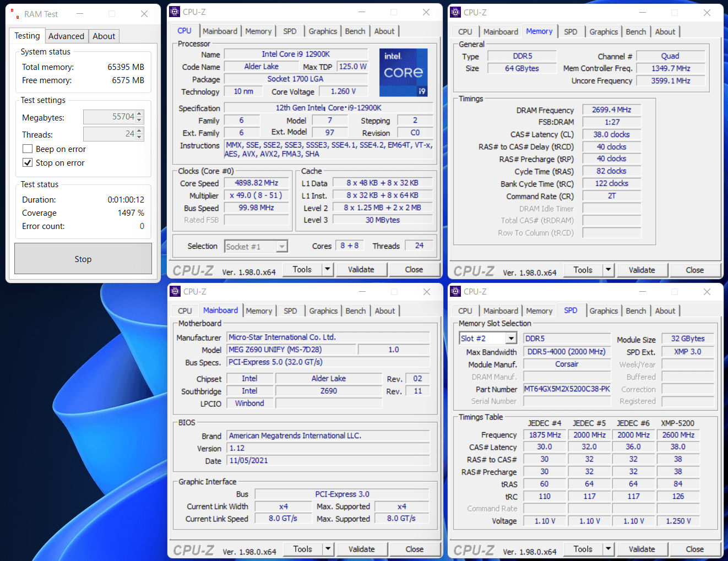This screenshot has width=728, height=561.
Task: Click Validate in the CPU tab window
Action: pyautogui.click(x=361, y=269)
